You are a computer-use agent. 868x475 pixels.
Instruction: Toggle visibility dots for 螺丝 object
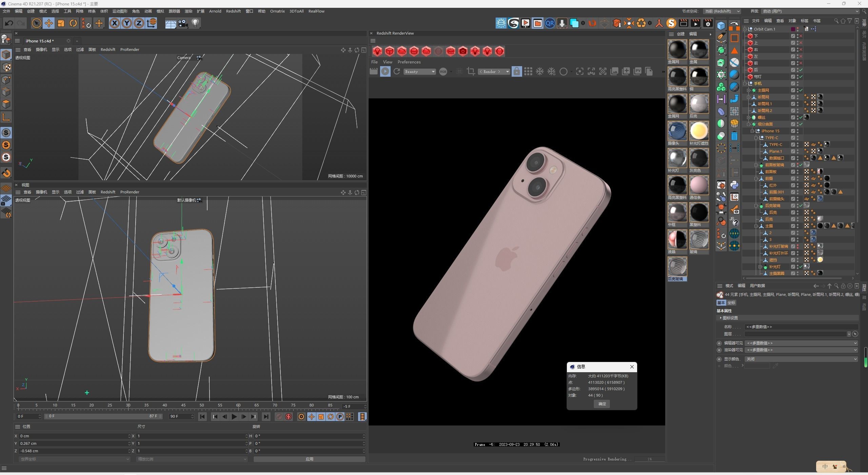[797, 117]
